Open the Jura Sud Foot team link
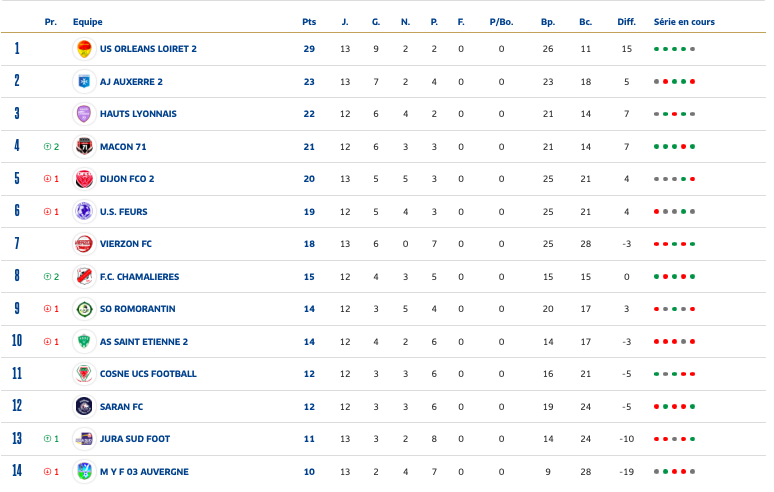The height and width of the screenshot is (492, 774). pos(135,439)
